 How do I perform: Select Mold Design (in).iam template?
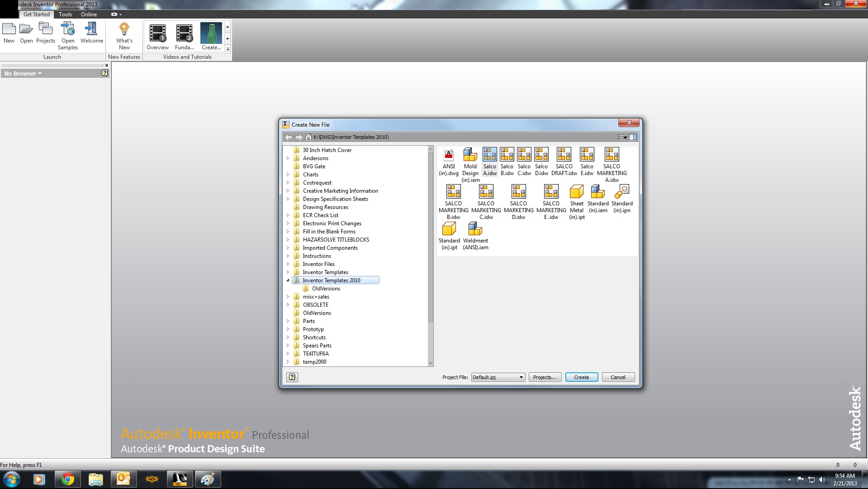pos(470,165)
